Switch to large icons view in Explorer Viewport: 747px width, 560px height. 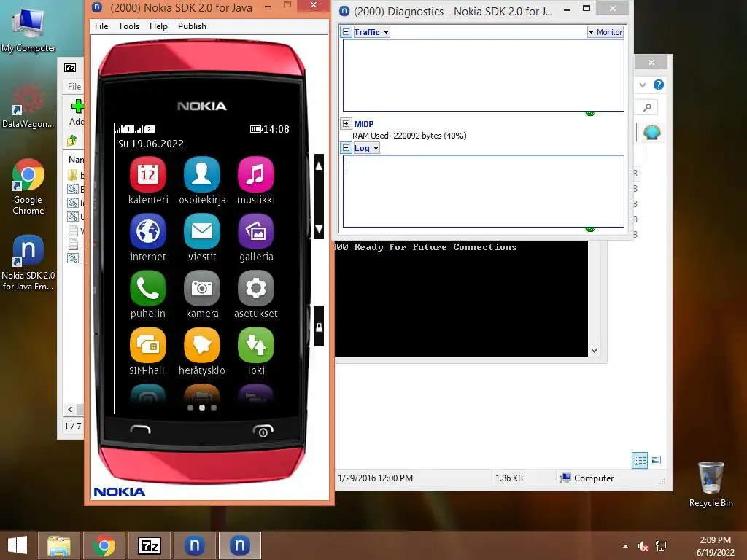coord(656,460)
